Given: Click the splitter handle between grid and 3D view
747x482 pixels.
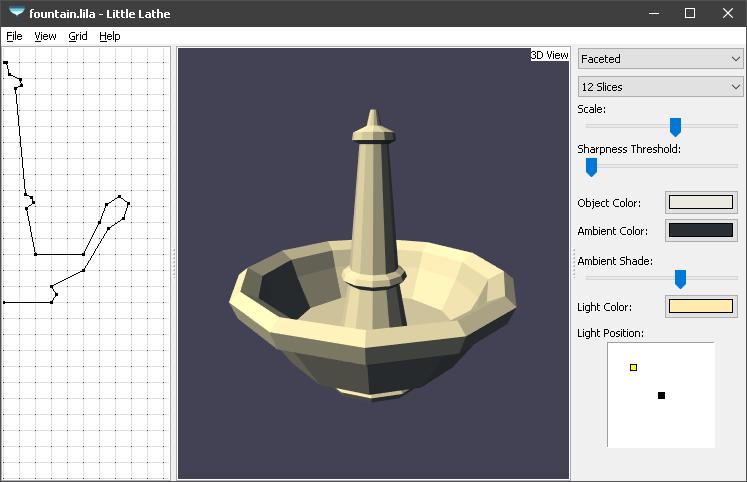Looking at the screenshot, I should 174,263.
